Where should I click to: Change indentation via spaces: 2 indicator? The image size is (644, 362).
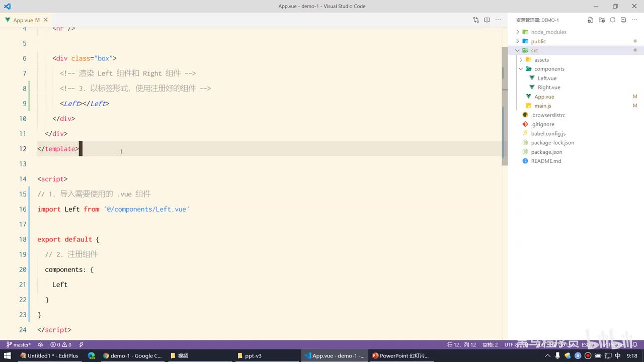pos(490,345)
